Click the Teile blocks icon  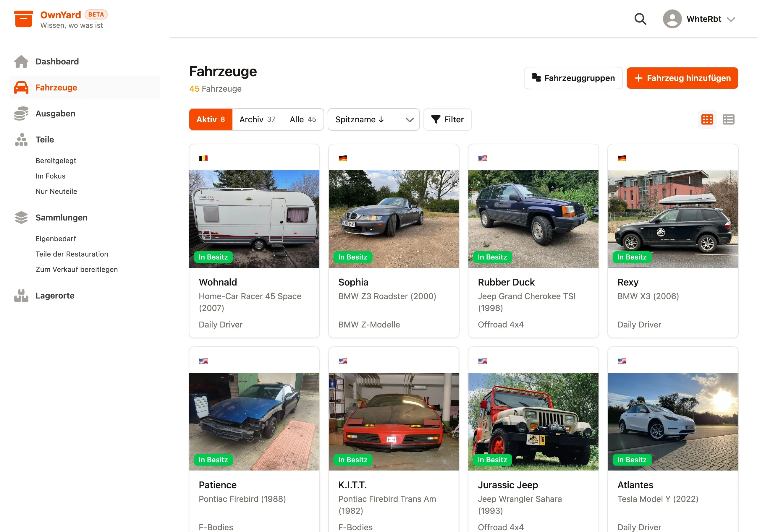(21, 140)
